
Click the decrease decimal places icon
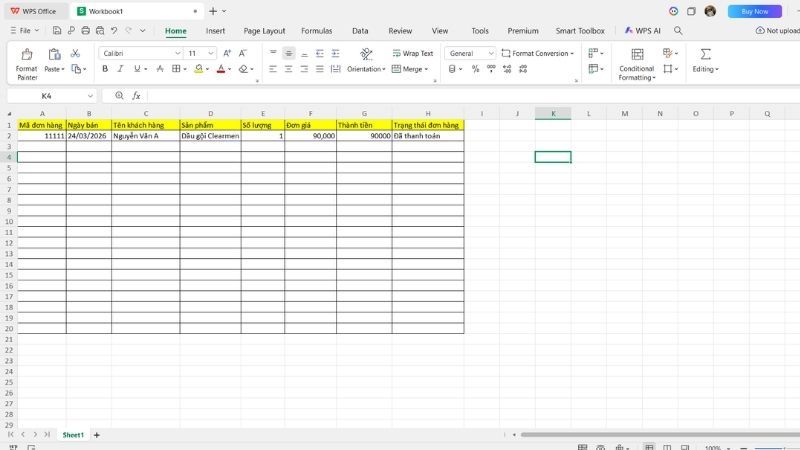(523, 69)
